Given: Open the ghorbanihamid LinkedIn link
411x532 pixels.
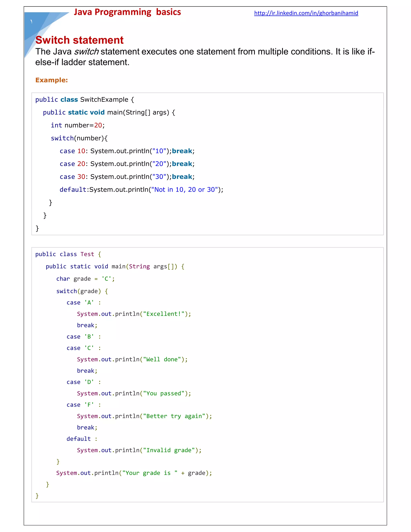Looking at the screenshot, I should [x=306, y=13].
